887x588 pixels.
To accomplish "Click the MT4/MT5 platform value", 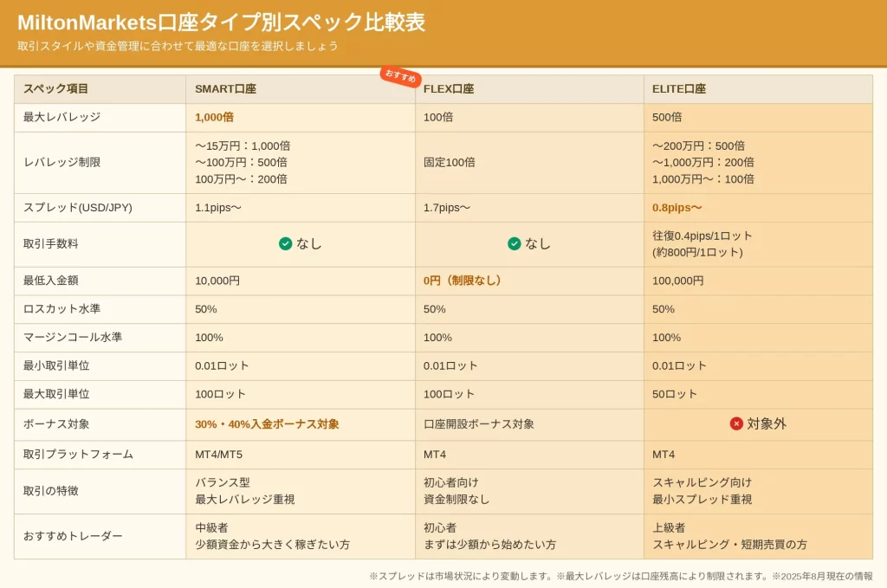I will (x=219, y=455).
